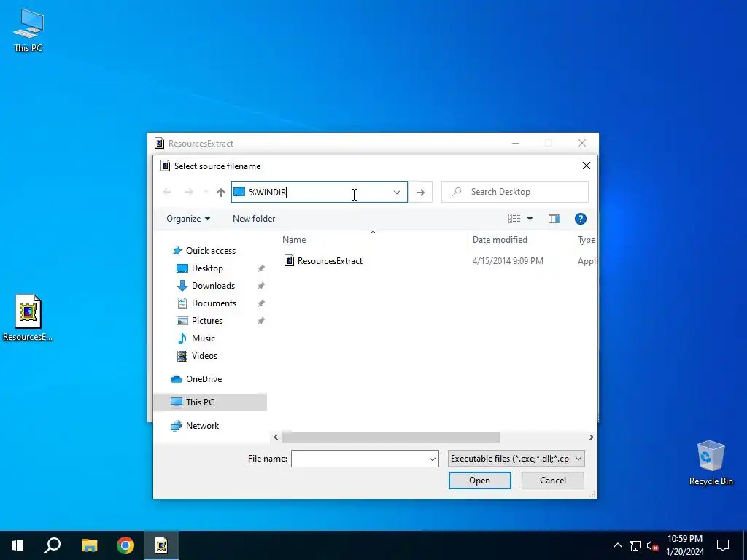
Task: Select Network in navigation pane
Action: pos(203,426)
